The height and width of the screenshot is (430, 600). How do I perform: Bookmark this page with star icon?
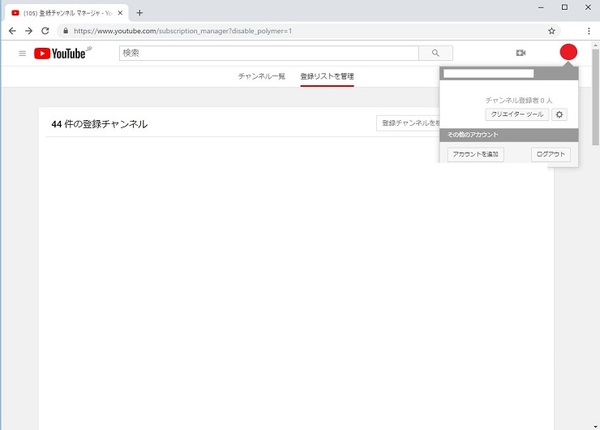(x=551, y=31)
